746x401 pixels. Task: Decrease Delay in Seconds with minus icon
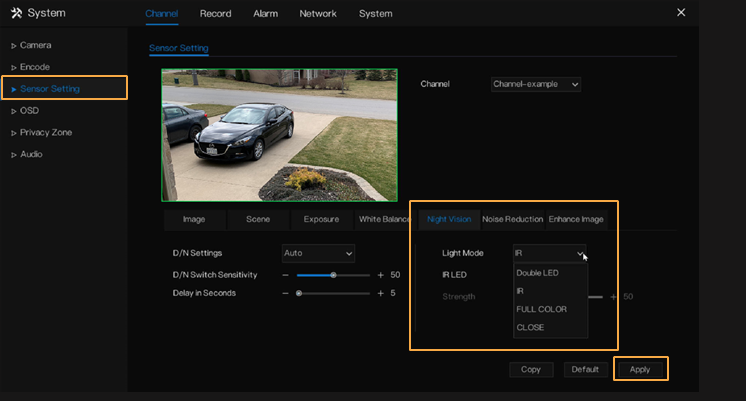point(285,293)
